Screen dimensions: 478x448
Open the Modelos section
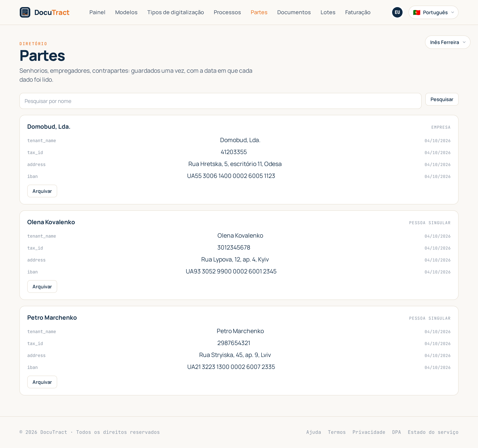[126, 12]
